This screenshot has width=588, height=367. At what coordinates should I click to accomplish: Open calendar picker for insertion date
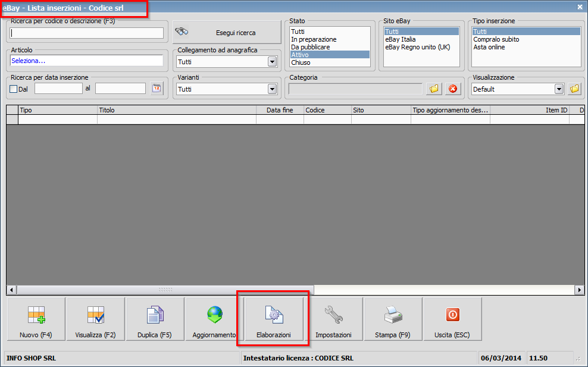coord(157,89)
